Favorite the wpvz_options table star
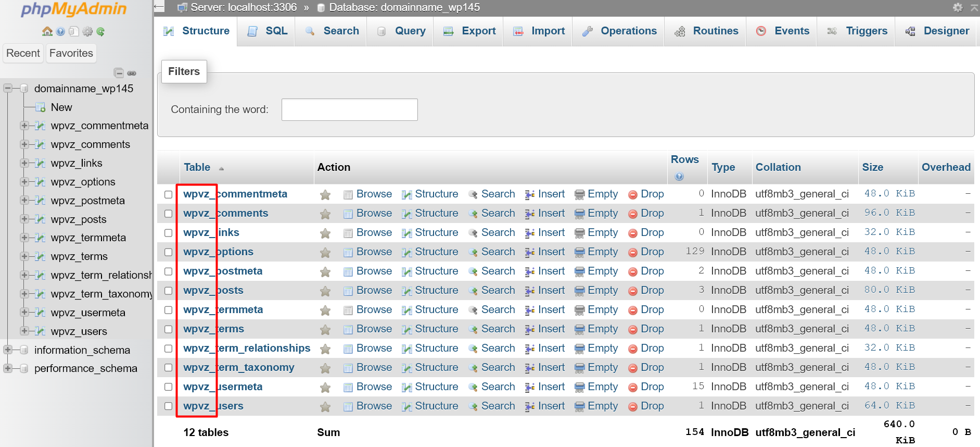 325,252
